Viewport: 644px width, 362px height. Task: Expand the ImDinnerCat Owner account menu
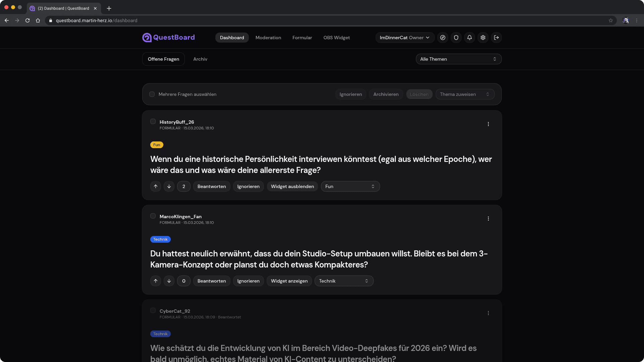pyautogui.click(x=405, y=38)
